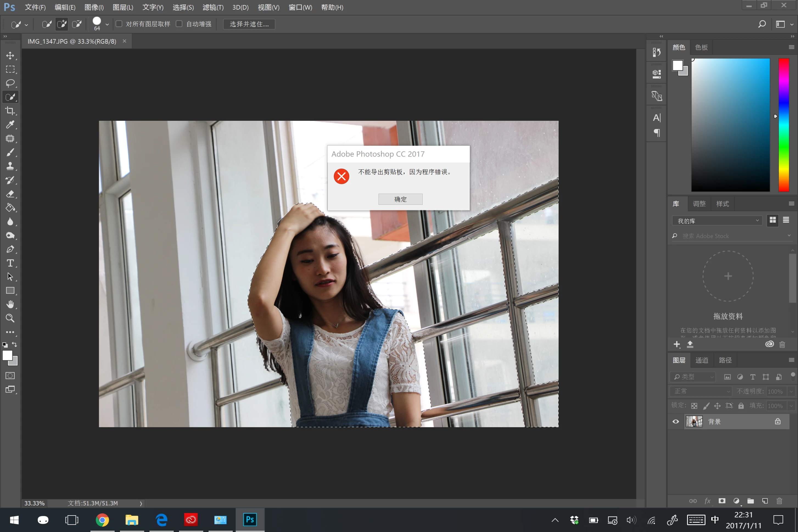
Task: Enable 对所有图层取样 checkbox
Action: [x=119, y=24]
